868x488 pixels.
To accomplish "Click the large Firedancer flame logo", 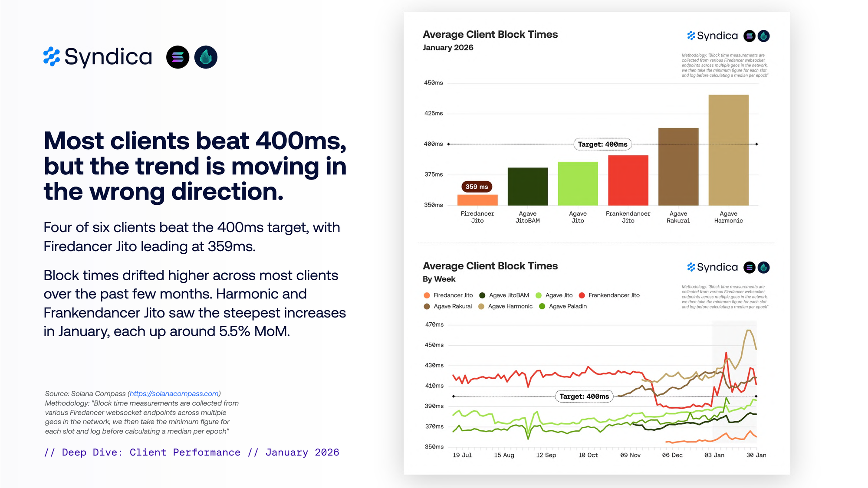I will coord(206,57).
